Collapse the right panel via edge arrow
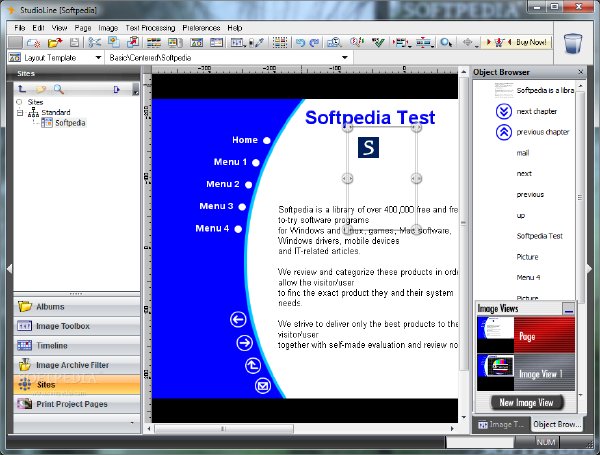600x455 pixels. tap(589, 268)
